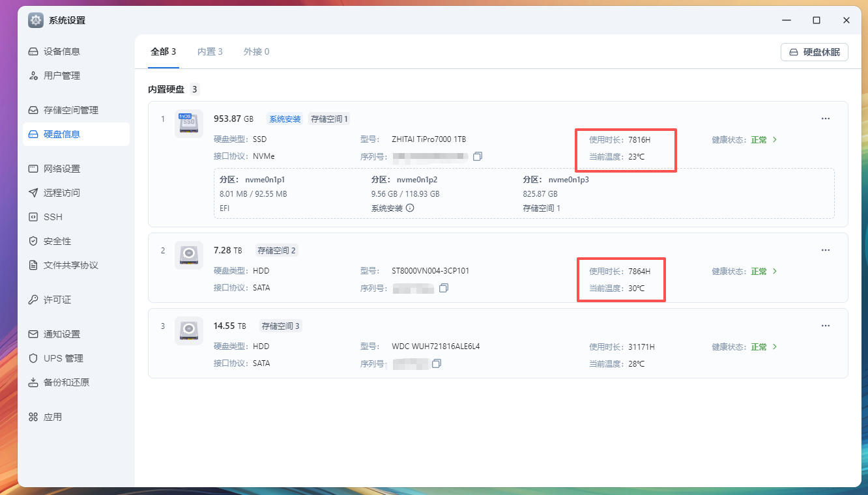The image size is (868, 495).
Task: Click the 7.28 TB HDD drive thumbnail
Action: click(x=189, y=255)
